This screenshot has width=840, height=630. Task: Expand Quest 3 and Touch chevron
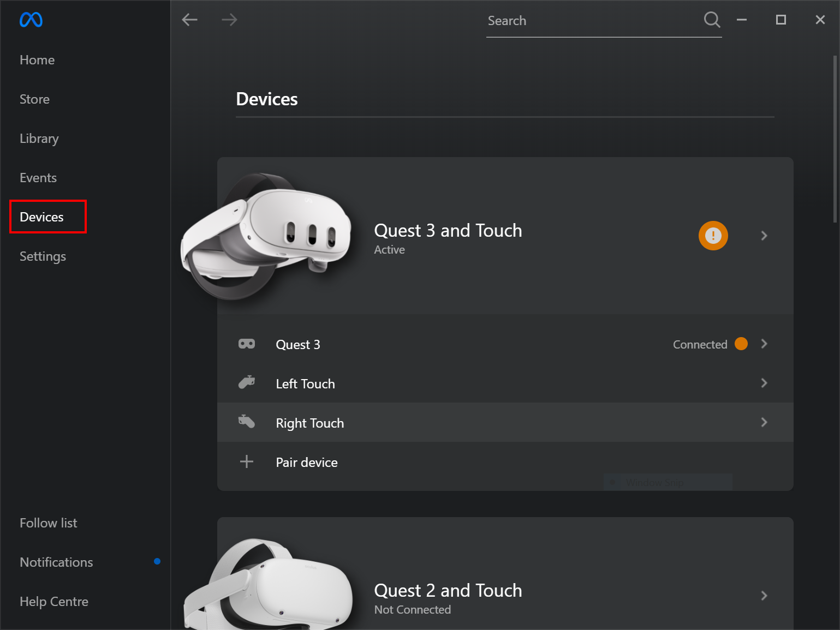coord(764,236)
